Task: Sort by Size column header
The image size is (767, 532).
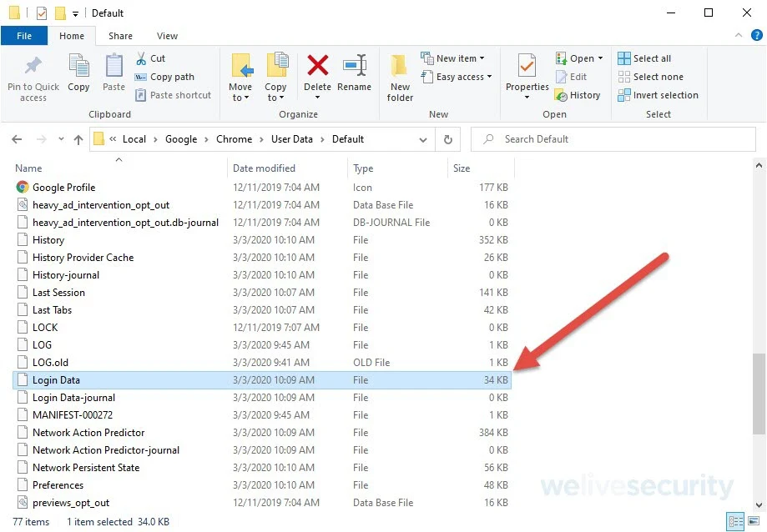Action: pos(481,168)
